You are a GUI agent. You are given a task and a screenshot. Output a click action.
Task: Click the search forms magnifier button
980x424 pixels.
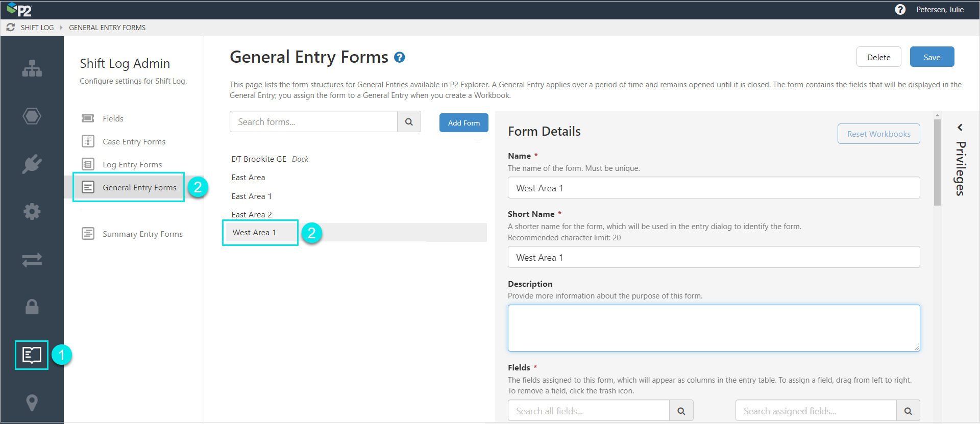[x=409, y=122]
